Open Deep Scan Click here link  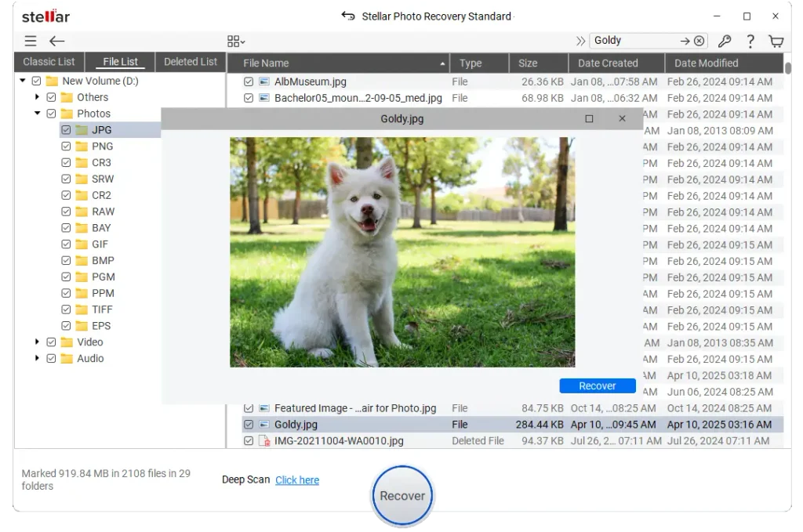click(297, 480)
